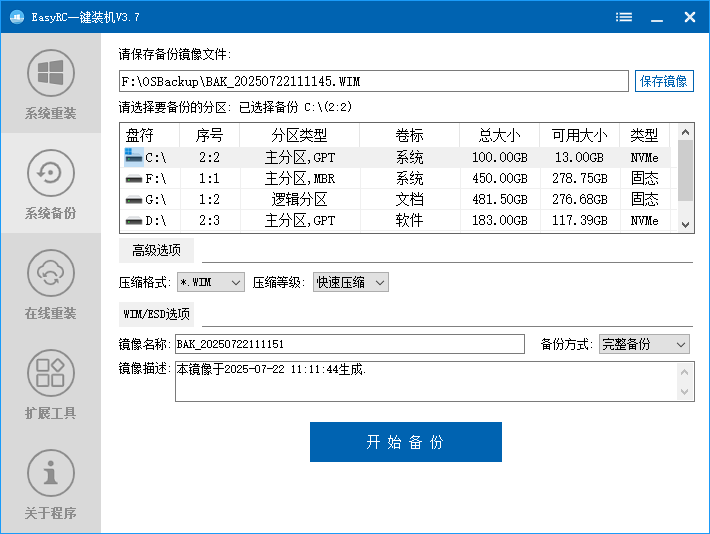Click partition list scroll down arrow

[686, 225]
